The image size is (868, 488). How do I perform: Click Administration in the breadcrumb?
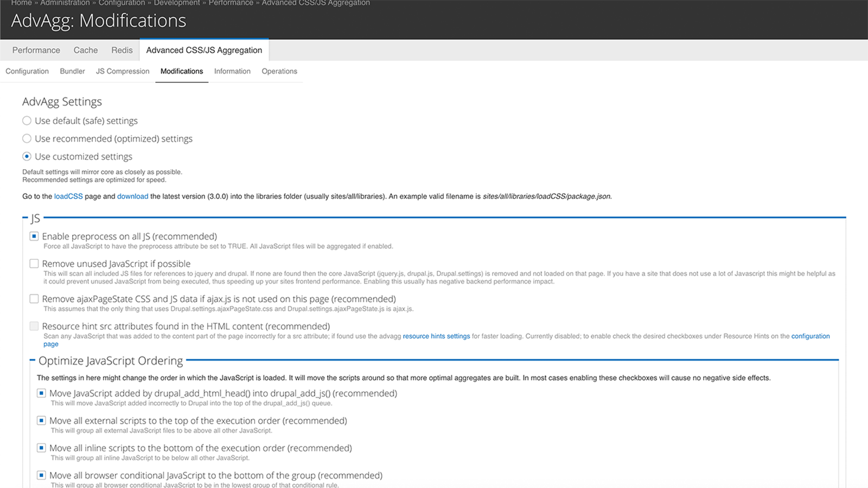(x=65, y=3)
